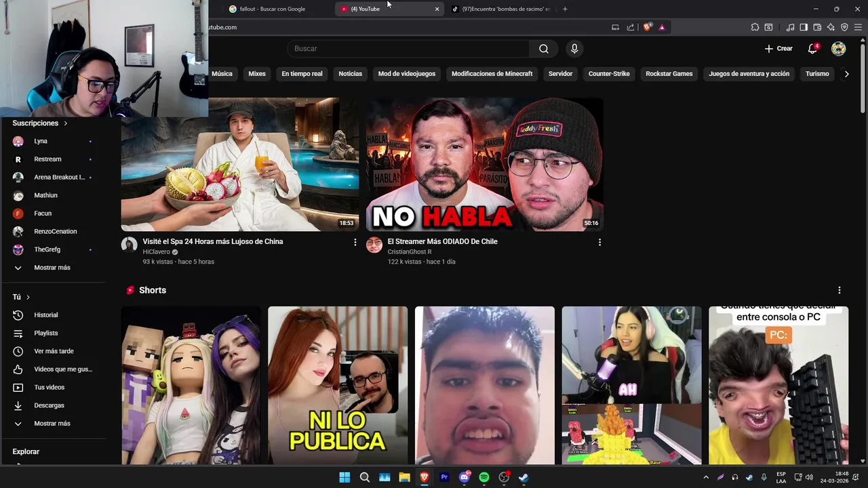Open the 'NO HABLA' video thumbnail
This screenshot has width=868, height=488.
tap(485, 165)
